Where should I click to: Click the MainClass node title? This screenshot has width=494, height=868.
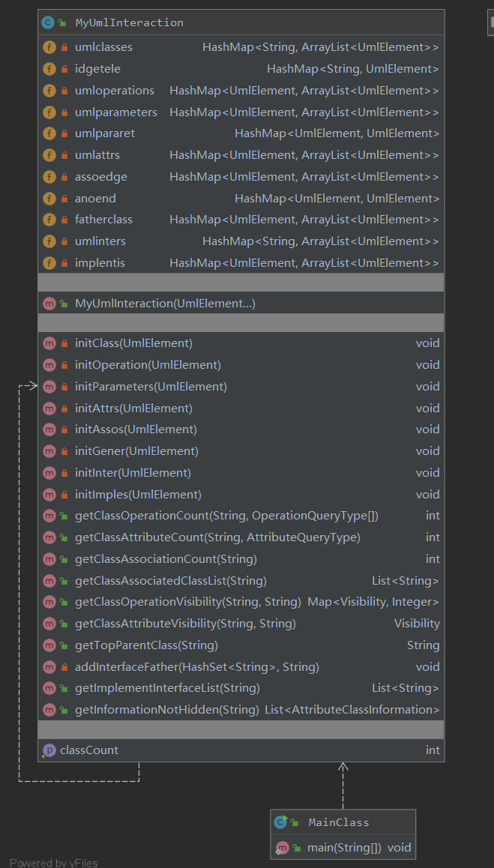pyautogui.click(x=338, y=822)
